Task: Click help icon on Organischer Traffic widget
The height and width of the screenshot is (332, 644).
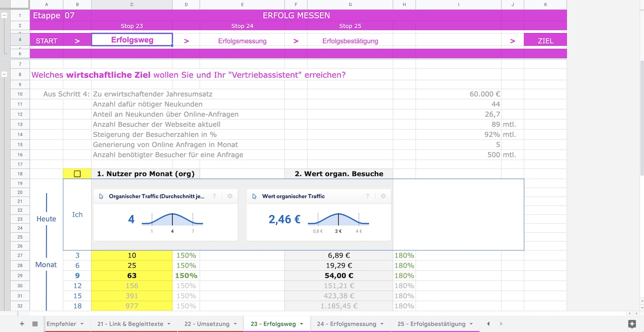Action: point(214,196)
